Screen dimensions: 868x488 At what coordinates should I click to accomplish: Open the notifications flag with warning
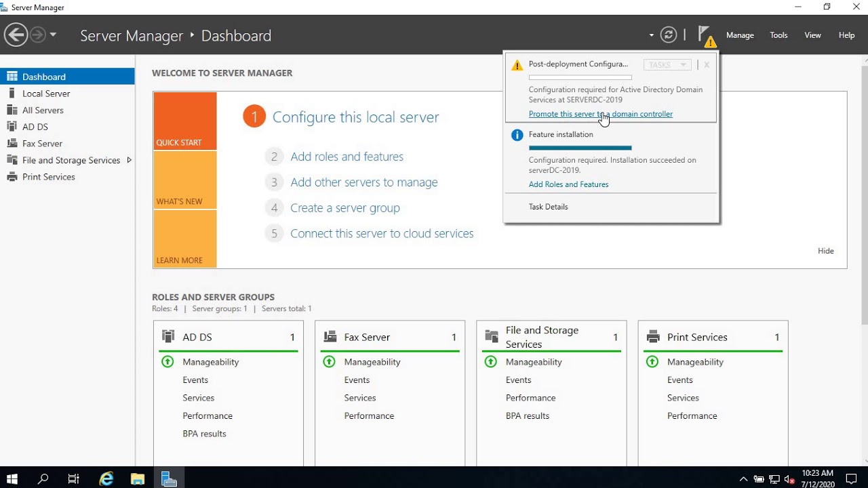(x=707, y=36)
